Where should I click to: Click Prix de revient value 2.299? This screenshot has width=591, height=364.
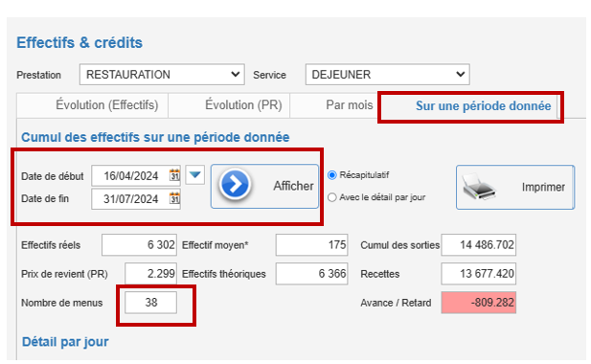(x=150, y=274)
